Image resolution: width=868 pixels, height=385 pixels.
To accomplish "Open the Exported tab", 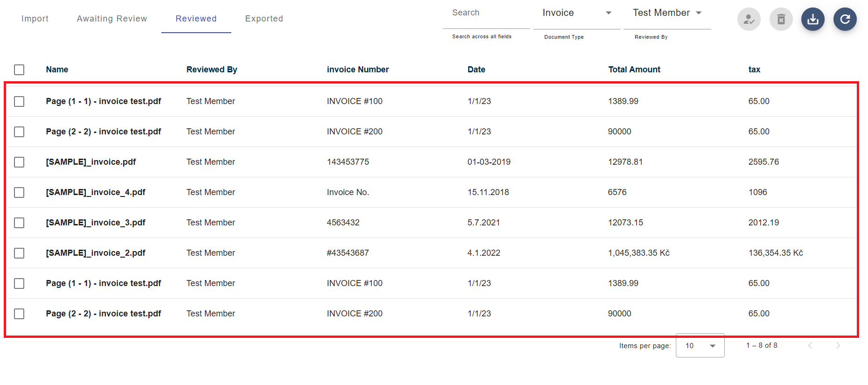I will pos(264,19).
